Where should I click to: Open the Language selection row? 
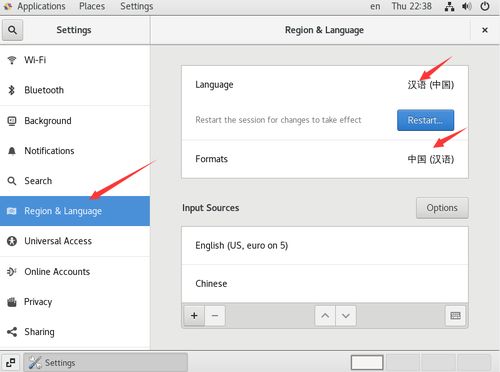[325, 85]
